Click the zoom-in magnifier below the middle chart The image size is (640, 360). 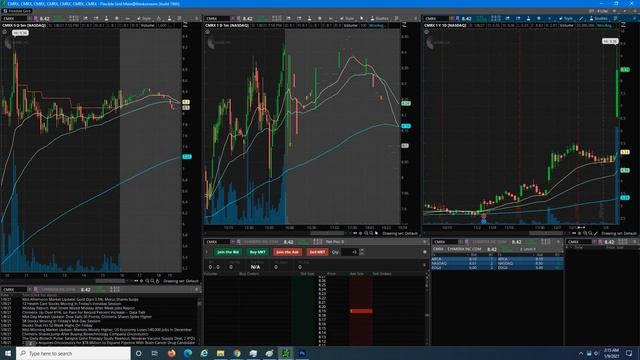(x=366, y=233)
